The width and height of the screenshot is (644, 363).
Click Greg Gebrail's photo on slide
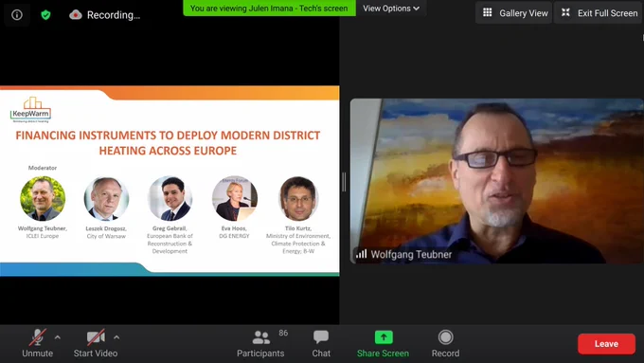pos(170,199)
